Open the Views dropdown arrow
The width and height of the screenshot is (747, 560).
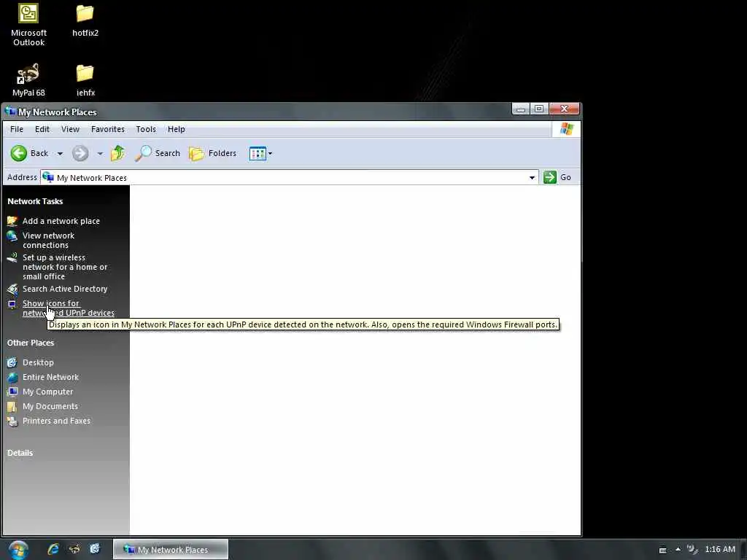click(x=270, y=153)
